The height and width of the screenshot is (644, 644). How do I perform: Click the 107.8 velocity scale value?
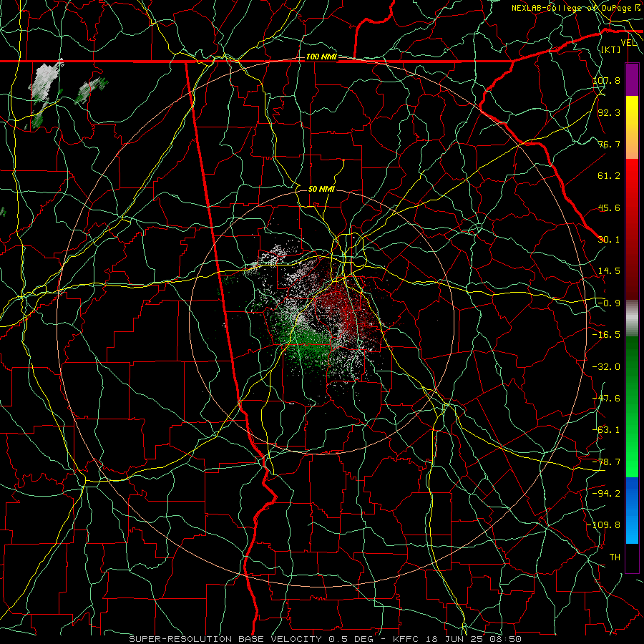[x=606, y=80]
